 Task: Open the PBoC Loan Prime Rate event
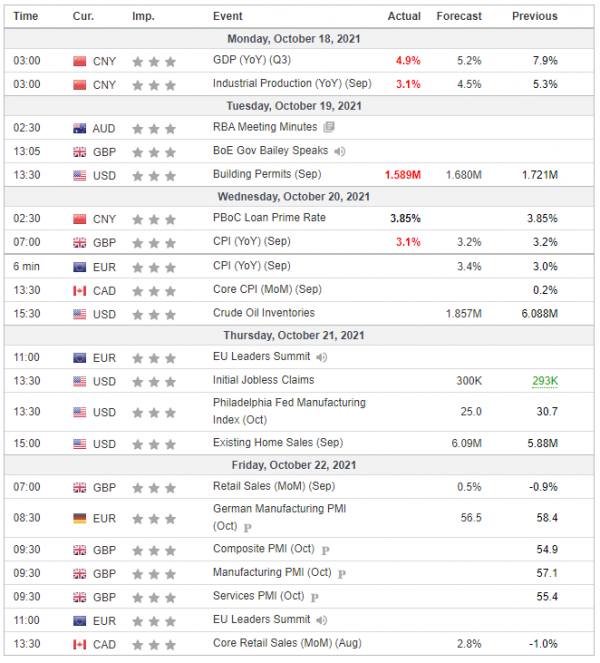(269, 218)
